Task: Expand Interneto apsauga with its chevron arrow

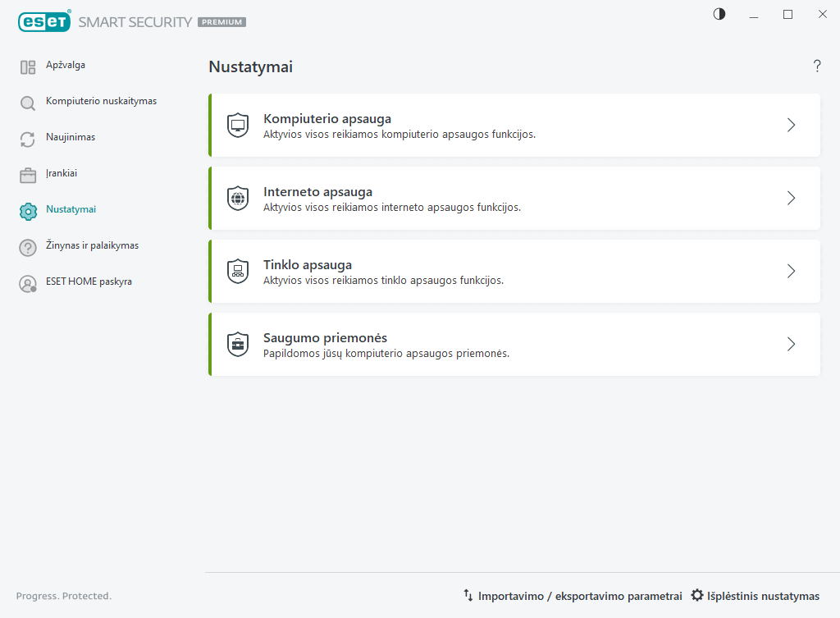Action: click(791, 199)
